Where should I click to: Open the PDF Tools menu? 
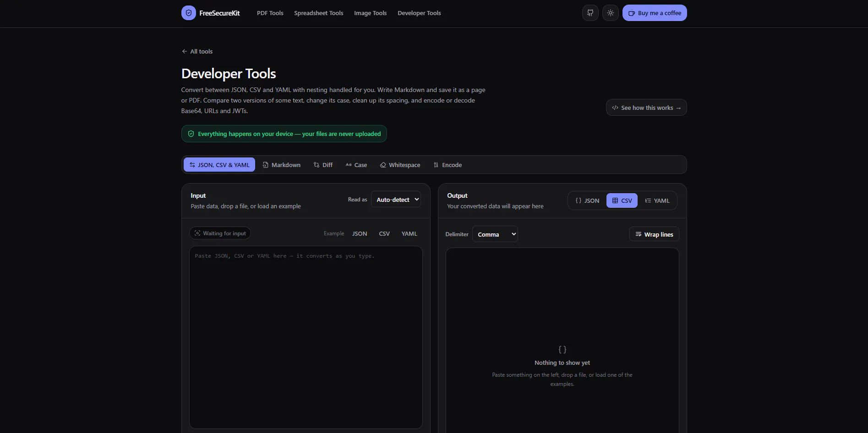270,13
